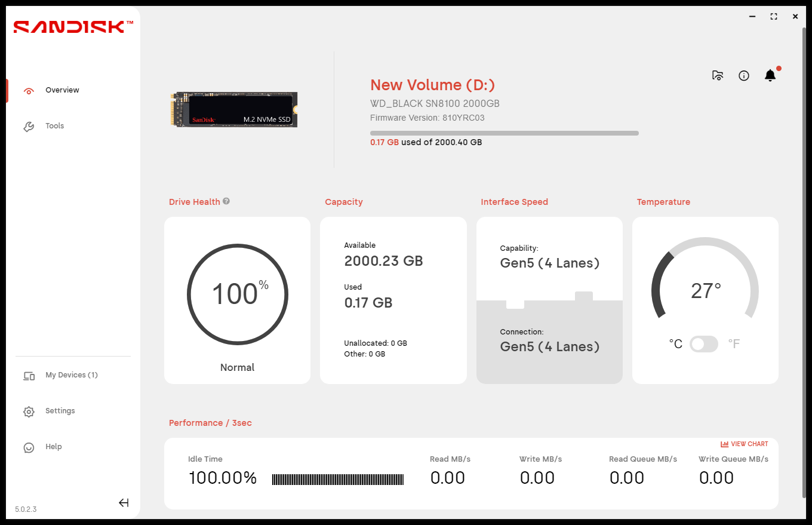
Task: Click the Temperature heading
Action: point(663,202)
